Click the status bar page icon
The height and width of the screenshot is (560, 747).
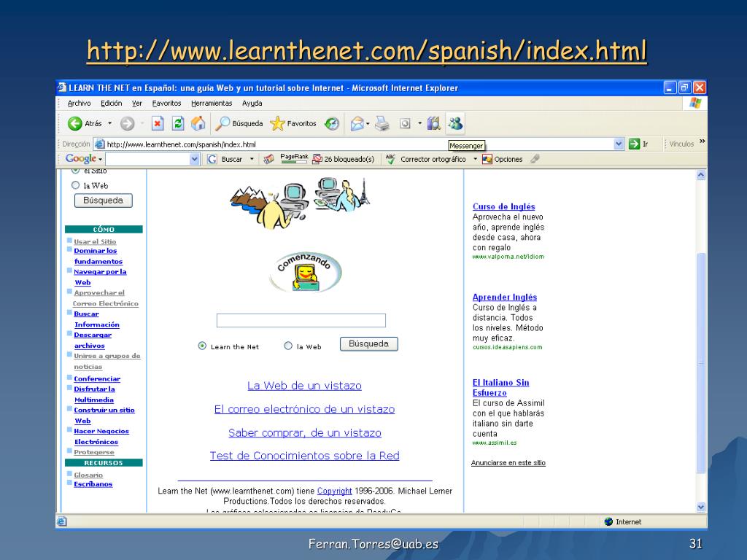pos(62,521)
